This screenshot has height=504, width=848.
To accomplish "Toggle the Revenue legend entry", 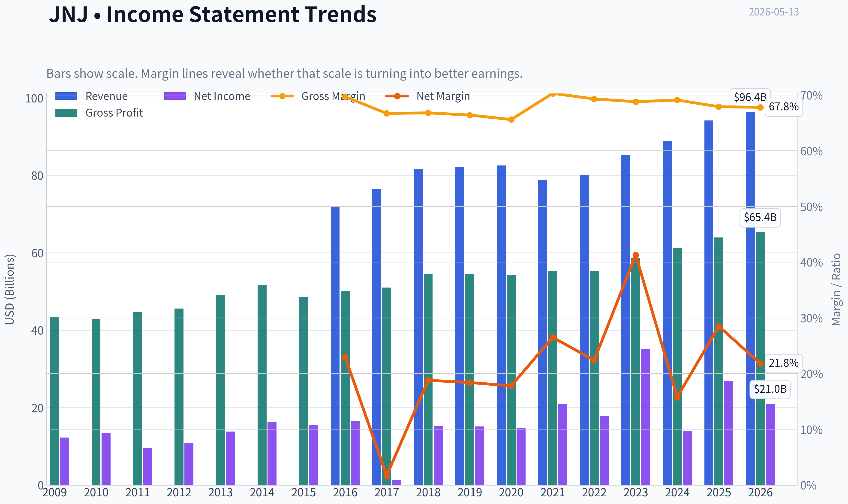I will pos(92,96).
